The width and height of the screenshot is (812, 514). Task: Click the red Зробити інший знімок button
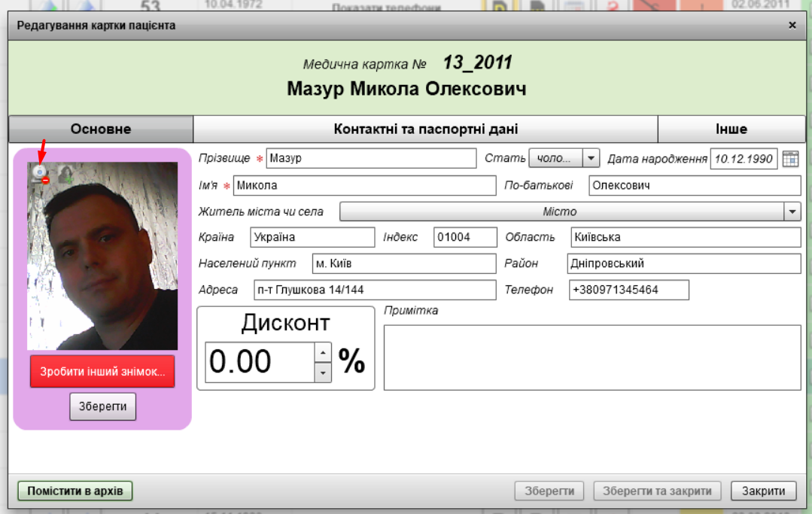pos(102,372)
